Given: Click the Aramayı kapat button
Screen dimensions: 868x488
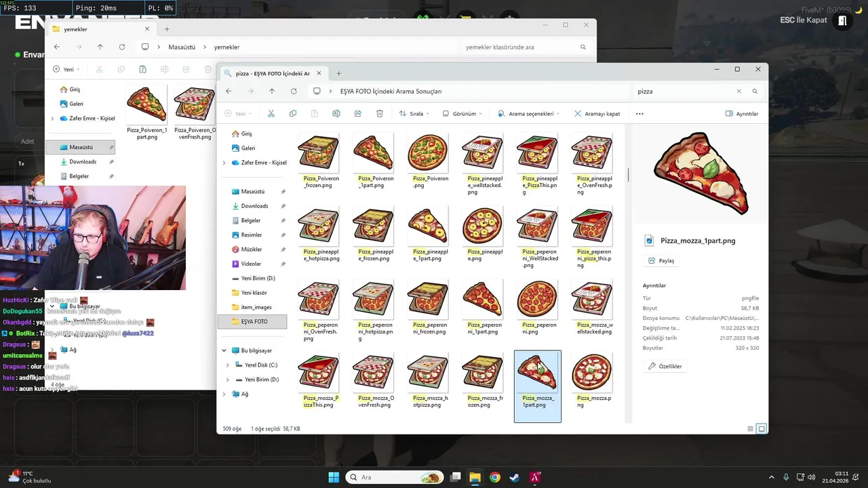Looking at the screenshot, I should tap(597, 114).
